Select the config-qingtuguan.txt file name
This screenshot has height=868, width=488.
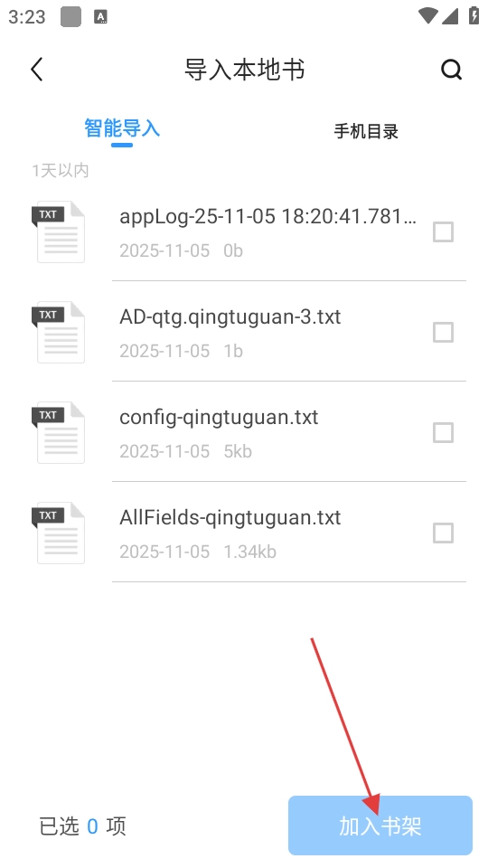[219, 417]
